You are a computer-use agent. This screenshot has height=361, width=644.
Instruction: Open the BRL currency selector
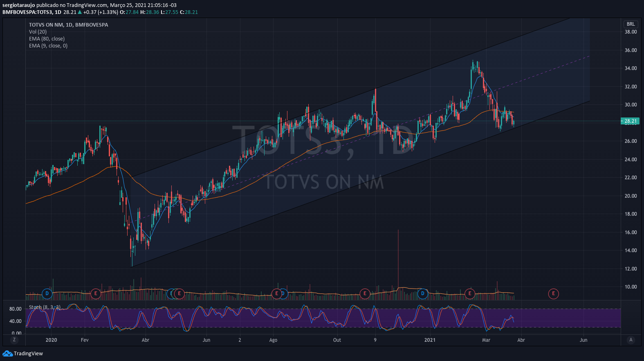[x=631, y=24]
